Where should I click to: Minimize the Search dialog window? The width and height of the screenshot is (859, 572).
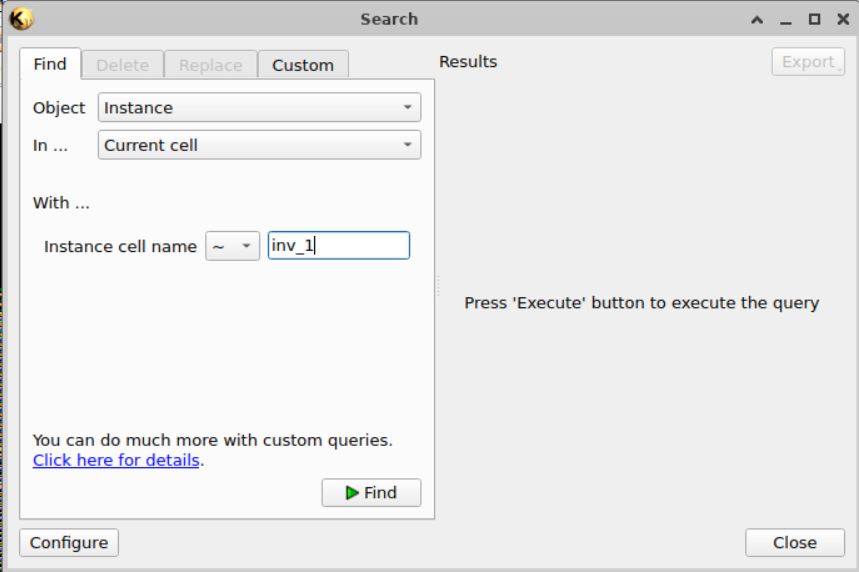coord(786,19)
